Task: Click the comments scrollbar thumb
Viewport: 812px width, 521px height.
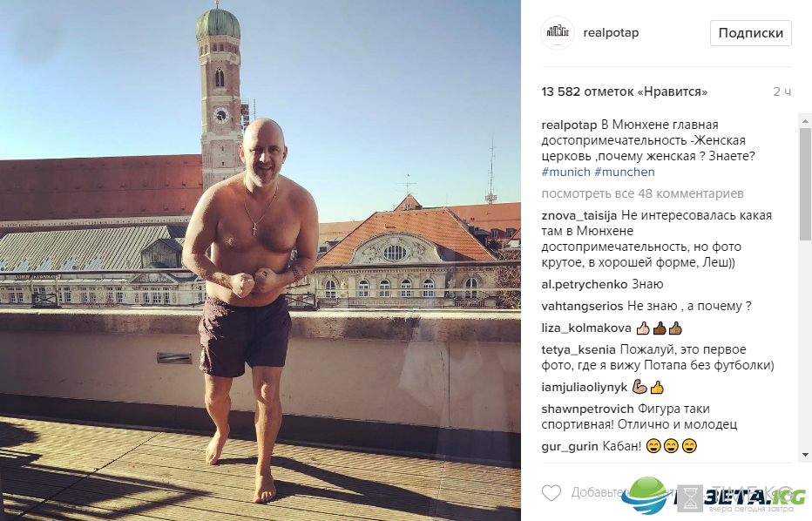Action: coord(805,181)
